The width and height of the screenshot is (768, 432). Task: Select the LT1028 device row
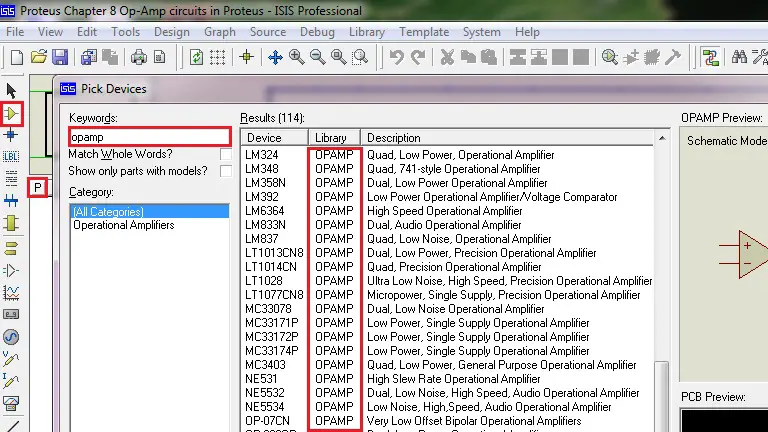(x=447, y=281)
